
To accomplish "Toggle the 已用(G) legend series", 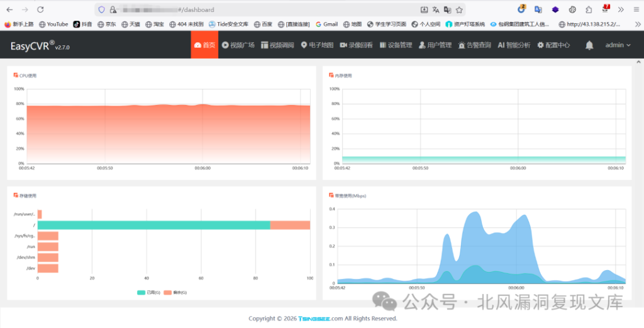I will (x=148, y=293).
